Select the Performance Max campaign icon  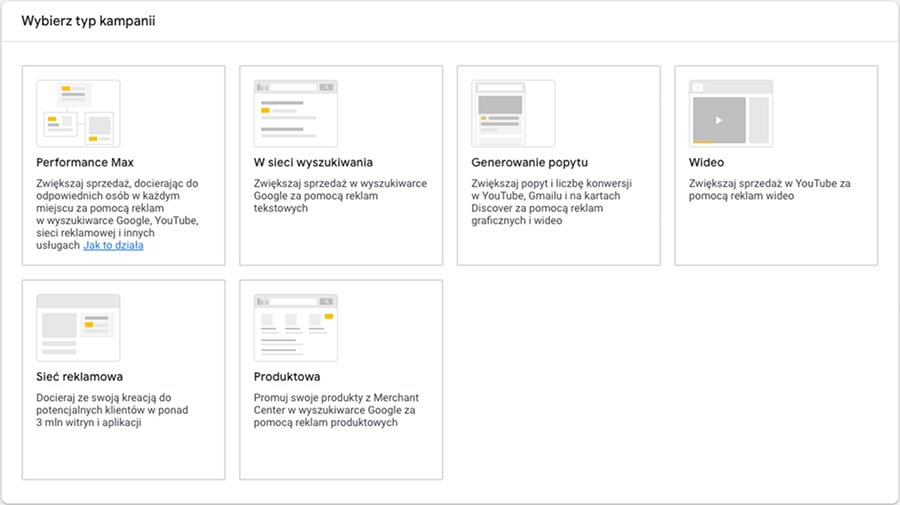point(78,114)
